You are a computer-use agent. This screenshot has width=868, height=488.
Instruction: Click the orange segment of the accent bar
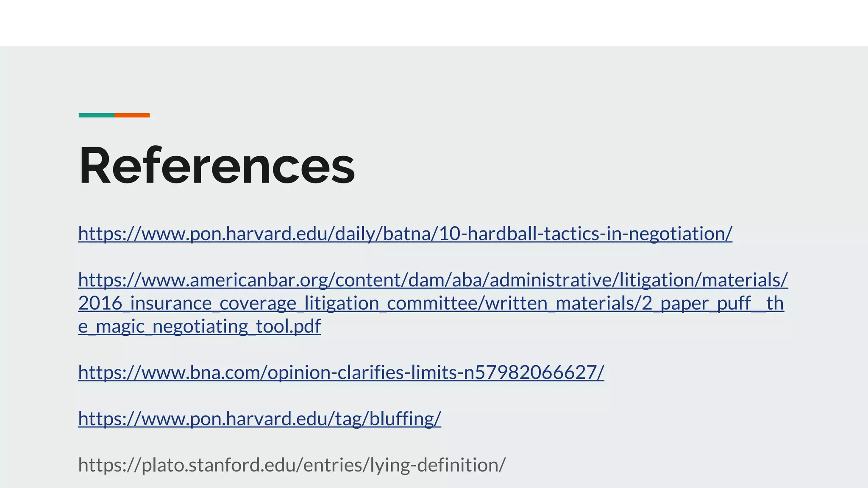pyautogui.click(x=132, y=115)
